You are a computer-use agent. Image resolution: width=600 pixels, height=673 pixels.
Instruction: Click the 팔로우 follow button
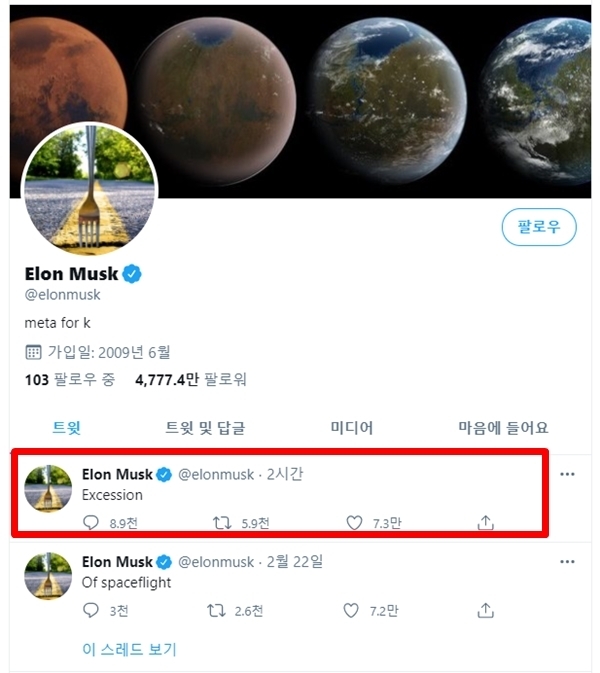539,227
